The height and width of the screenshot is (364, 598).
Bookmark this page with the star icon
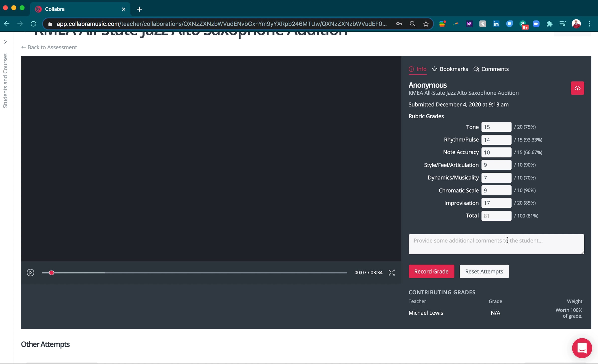426,24
